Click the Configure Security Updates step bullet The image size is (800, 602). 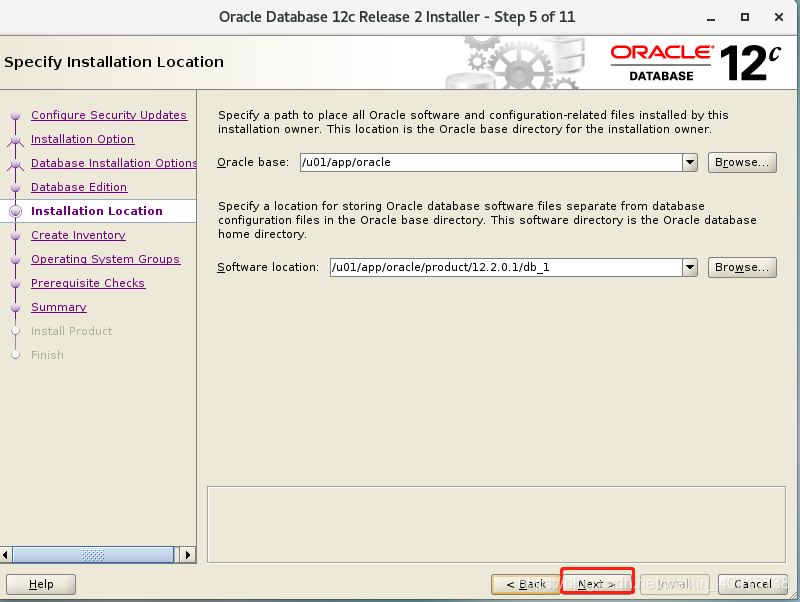point(15,116)
